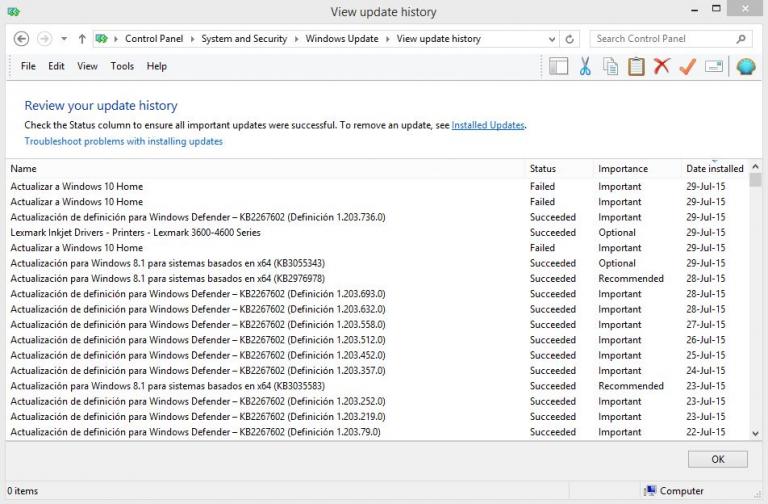The height and width of the screenshot is (504, 768).
Task: Click the Paste clipboard icon
Action: pyautogui.click(x=636, y=67)
